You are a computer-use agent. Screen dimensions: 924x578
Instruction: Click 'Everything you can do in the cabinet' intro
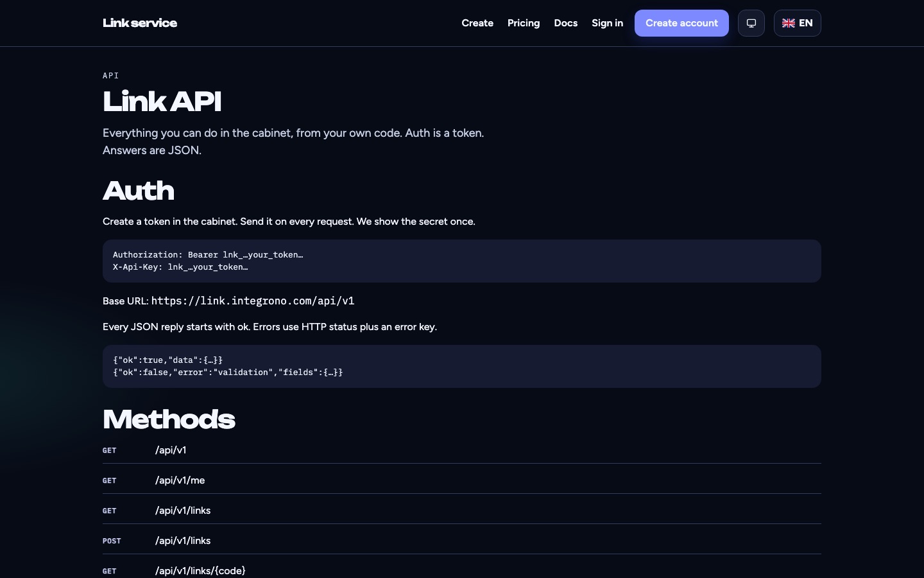click(x=293, y=141)
